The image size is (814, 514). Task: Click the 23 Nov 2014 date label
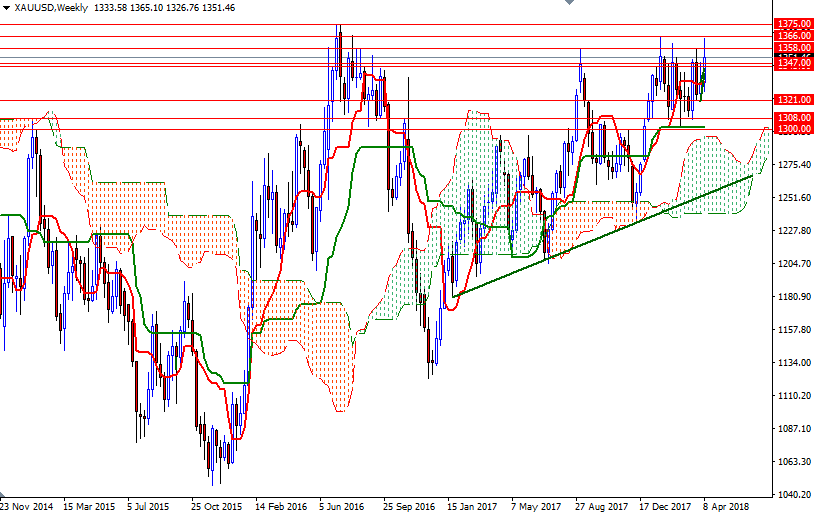click(27, 506)
